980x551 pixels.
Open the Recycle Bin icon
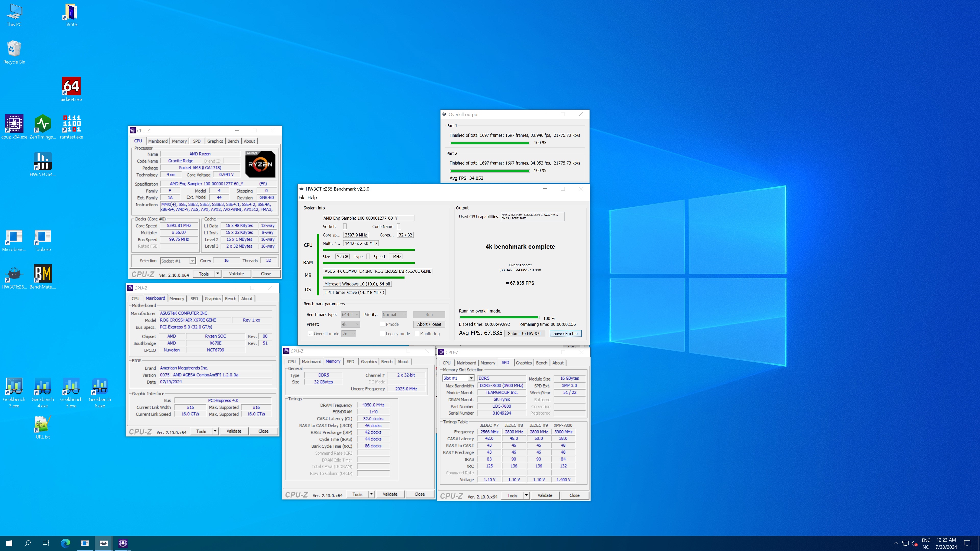[14, 52]
